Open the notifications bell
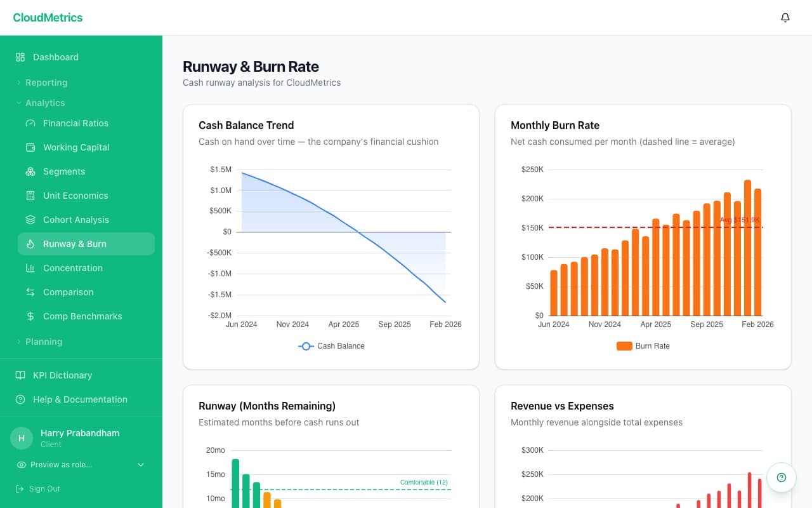Image resolution: width=812 pixels, height=508 pixels. pyautogui.click(x=785, y=18)
